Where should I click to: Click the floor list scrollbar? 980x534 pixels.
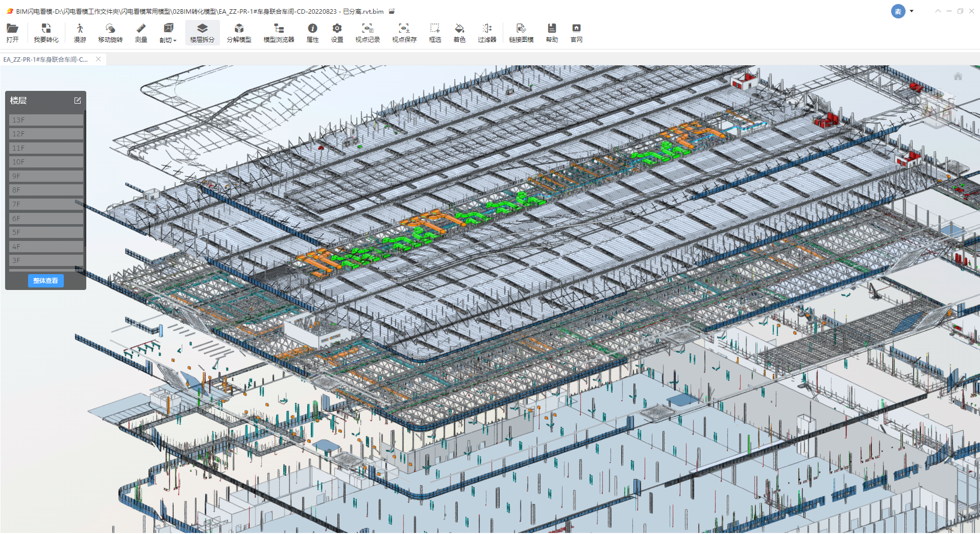tap(85, 179)
